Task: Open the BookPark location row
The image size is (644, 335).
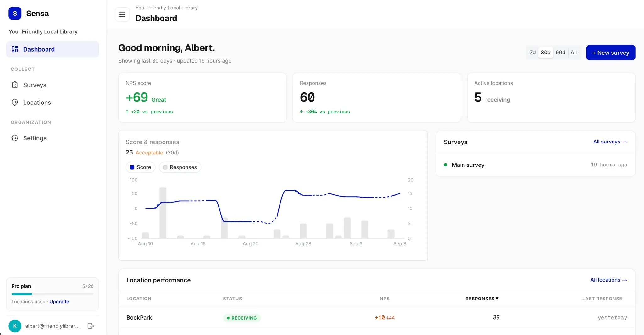Action: [377, 317]
